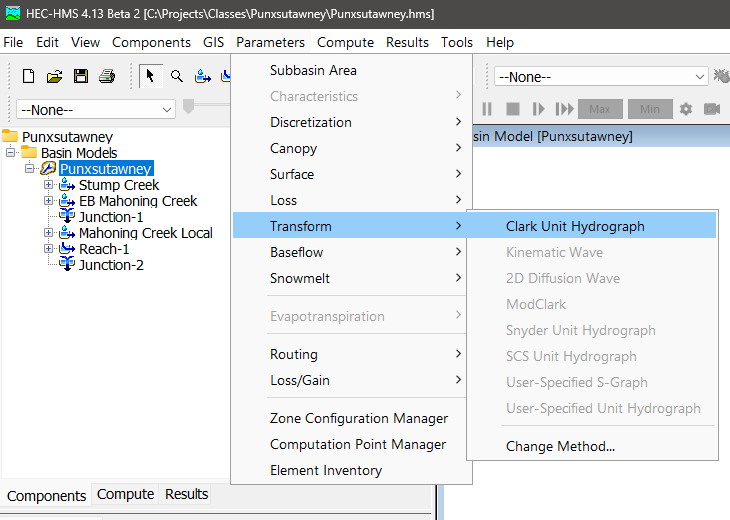Click the video camera record icon

coord(712,109)
